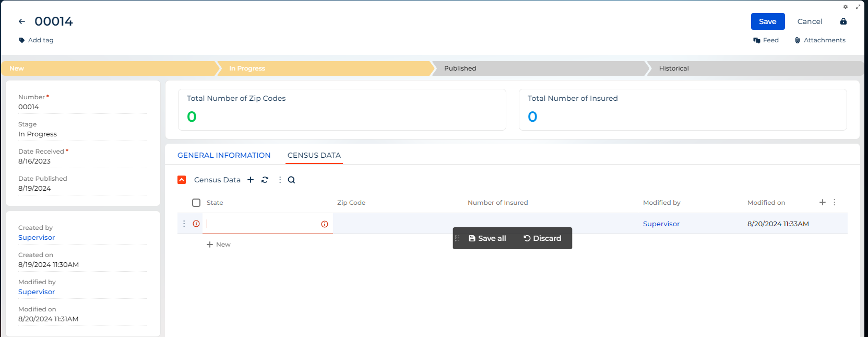The image size is (868, 337).
Task: Toggle the fullscreen expand icon
Action: pos(858,7)
